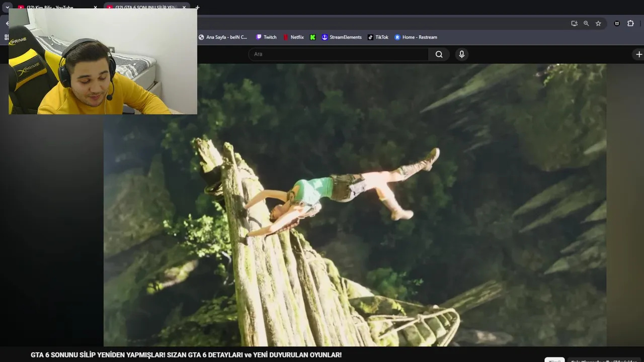Click the YouTube video player frame
Viewport: 644px width, 362px height.
tap(355, 205)
